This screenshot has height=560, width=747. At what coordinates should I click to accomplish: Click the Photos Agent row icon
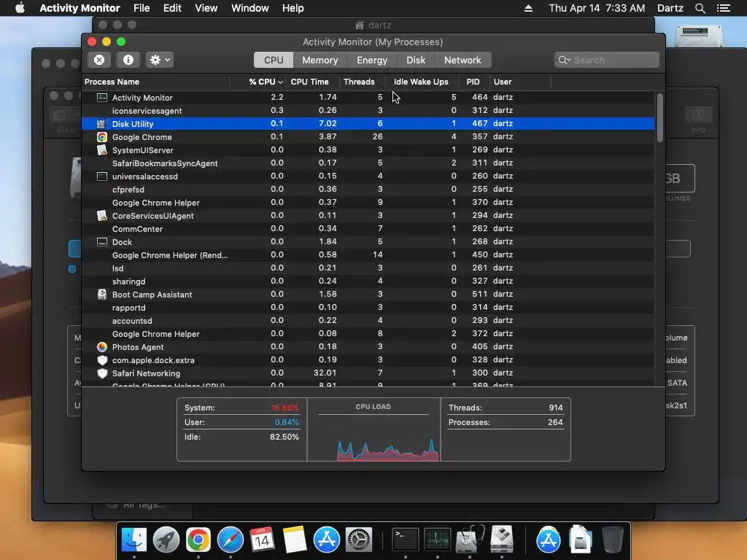[x=102, y=346]
